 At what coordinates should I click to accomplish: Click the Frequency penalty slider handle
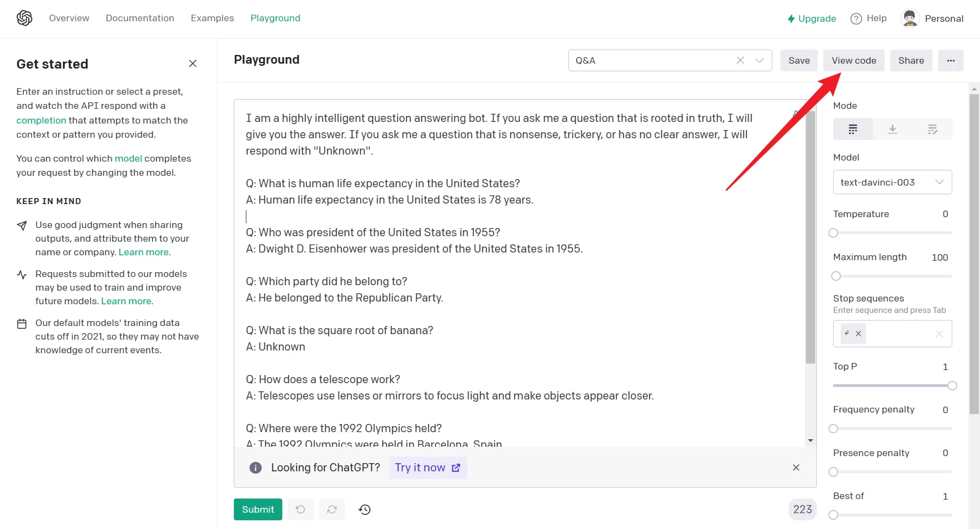[833, 428]
